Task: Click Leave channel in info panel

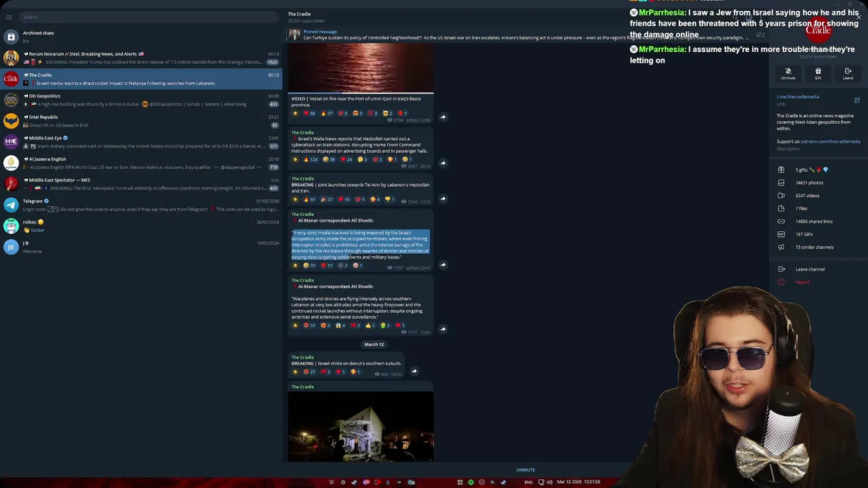Action: tap(818, 270)
